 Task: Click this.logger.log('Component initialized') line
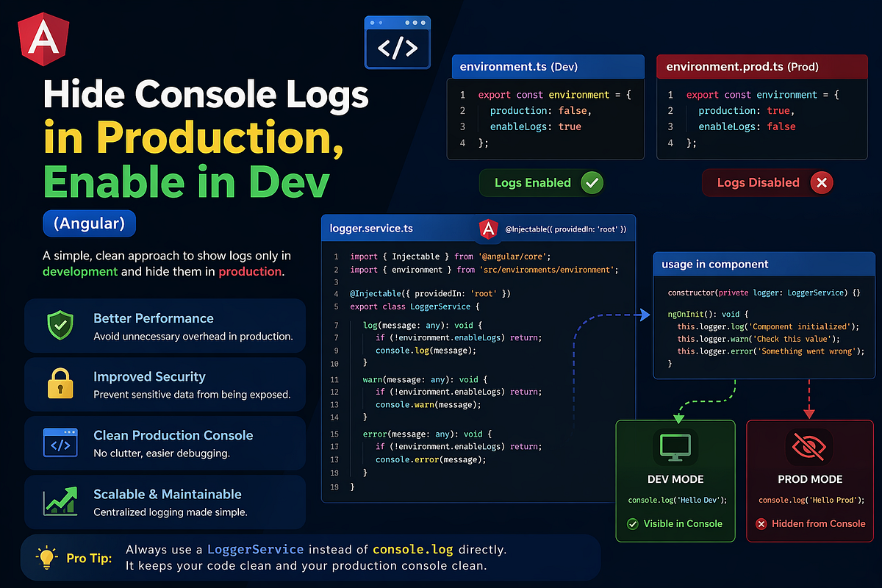pyautogui.click(x=768, y=326)
